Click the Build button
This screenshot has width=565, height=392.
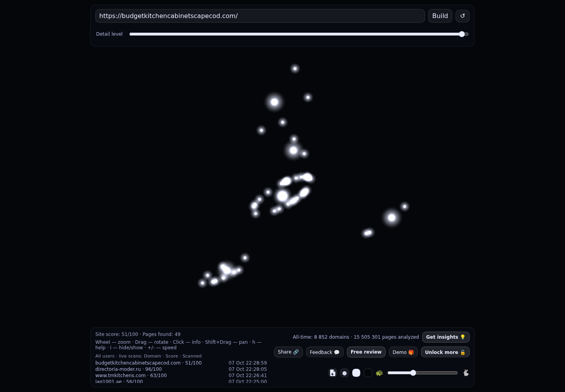point(440,16)
